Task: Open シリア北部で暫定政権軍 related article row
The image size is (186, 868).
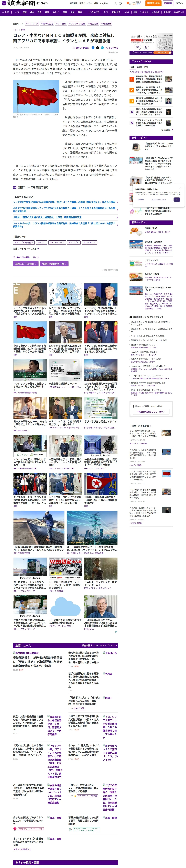Action: [x=65, y=202]
